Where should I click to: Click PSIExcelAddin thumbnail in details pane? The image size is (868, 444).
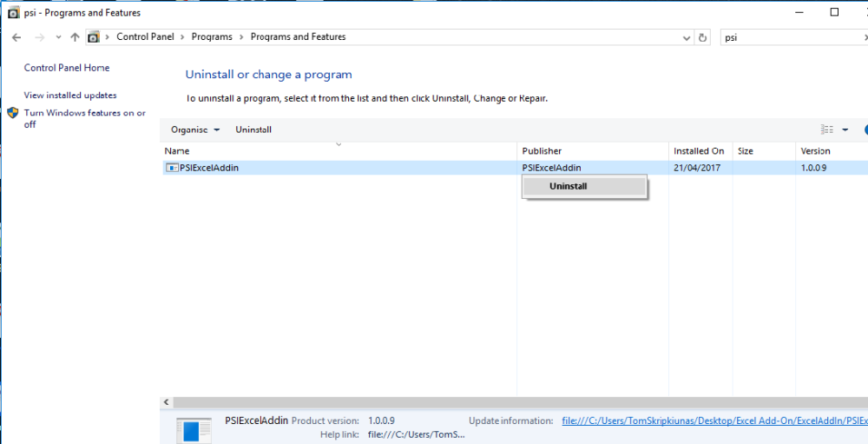point(194,431)
